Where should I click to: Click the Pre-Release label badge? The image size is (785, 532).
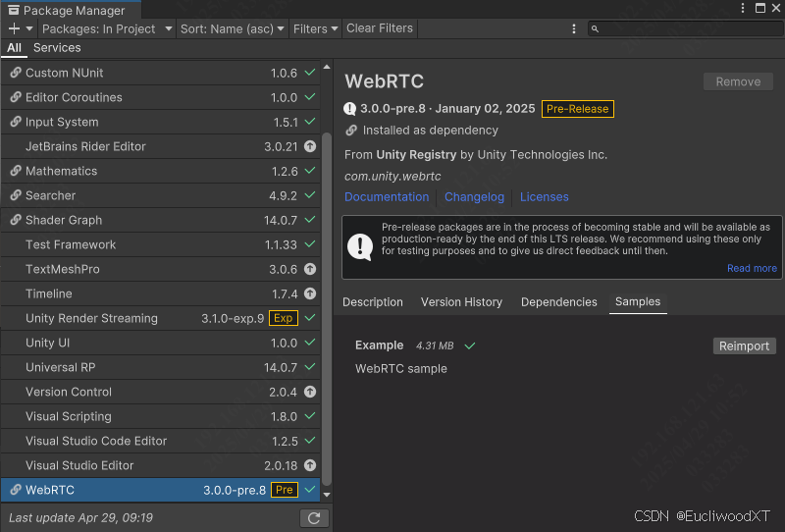coord(577,109)
